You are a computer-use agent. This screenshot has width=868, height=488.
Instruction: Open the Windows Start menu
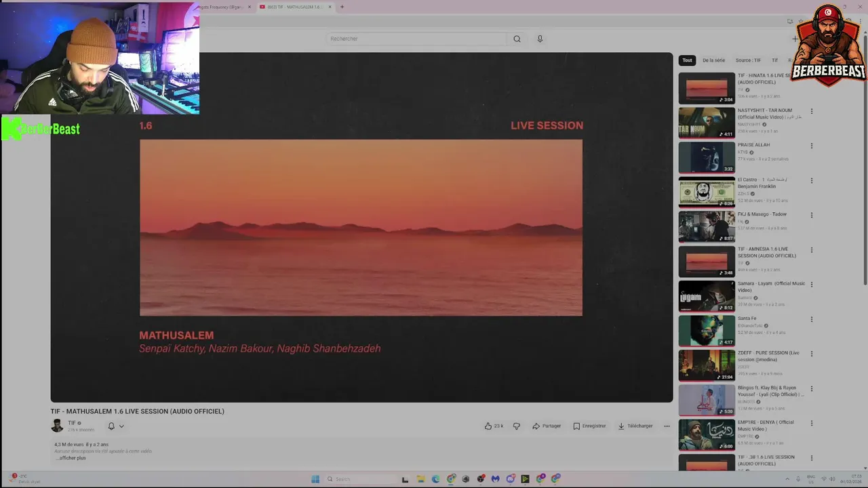315,479
